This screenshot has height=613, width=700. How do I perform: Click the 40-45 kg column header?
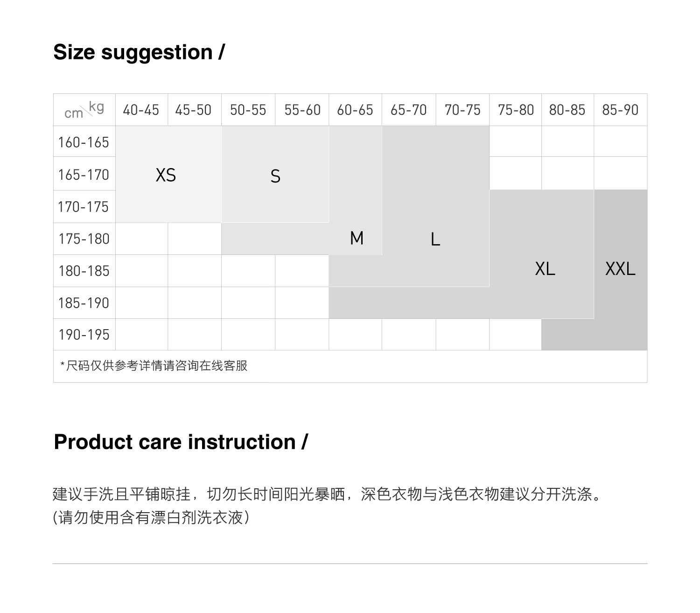click(x=141, y=110)
